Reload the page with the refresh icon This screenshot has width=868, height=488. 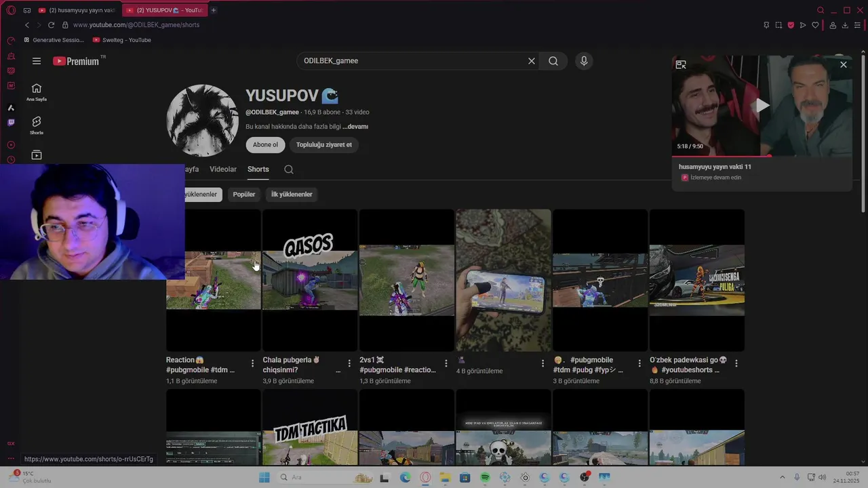51,25
